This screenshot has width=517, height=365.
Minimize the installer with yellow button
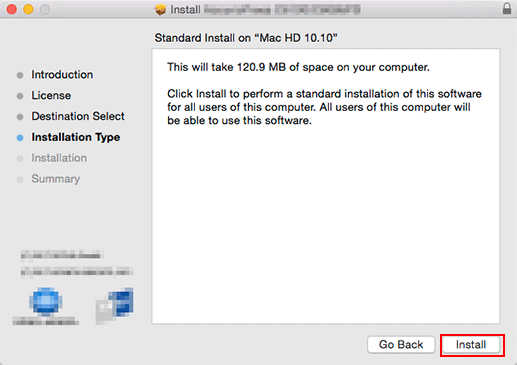point(28,9)
